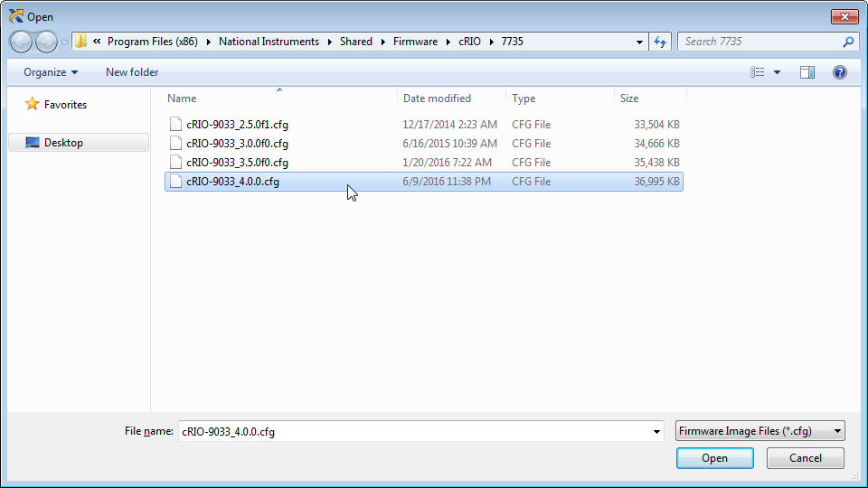Click the size 36,995 KB

[x=656, y=182]
